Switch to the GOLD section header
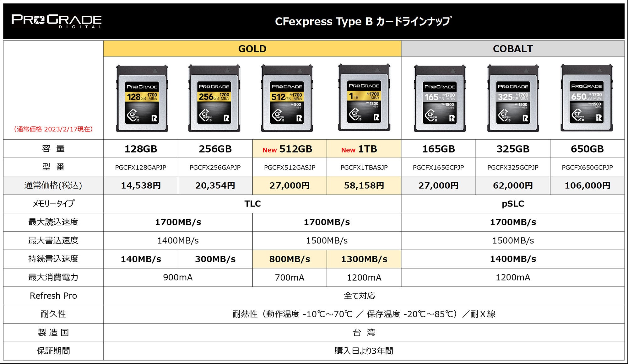Image resolution: width=628 pixels, height=364 pixels. 252,49
